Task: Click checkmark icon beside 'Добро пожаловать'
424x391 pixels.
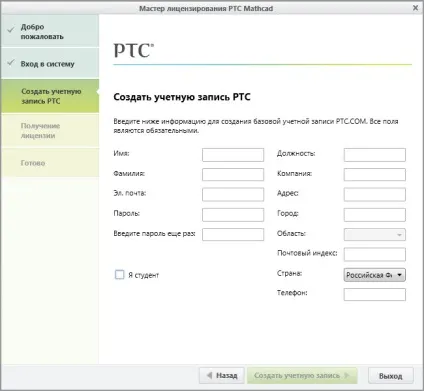Action: 11,30
